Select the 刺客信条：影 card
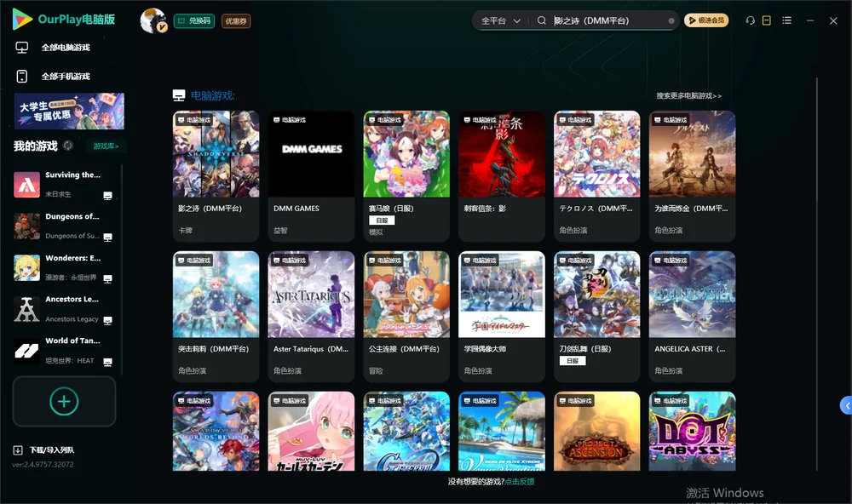The image size is (852, 504). [502, 176]
